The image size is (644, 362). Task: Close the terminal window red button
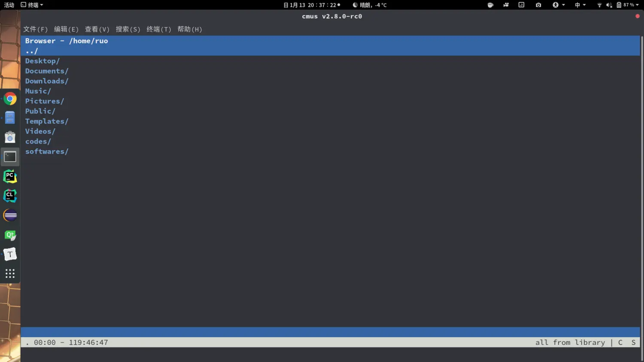pos(638,16)
